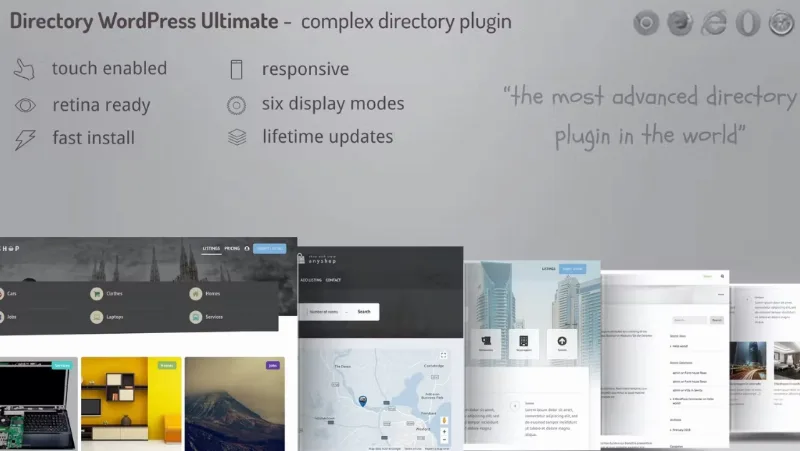Open the PRICING menu item

click(x=232, y=248)
